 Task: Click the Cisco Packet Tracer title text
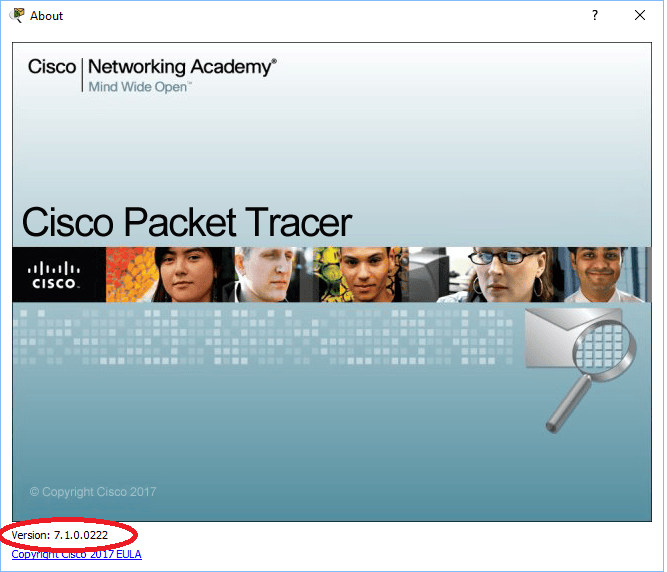[187, 222]
